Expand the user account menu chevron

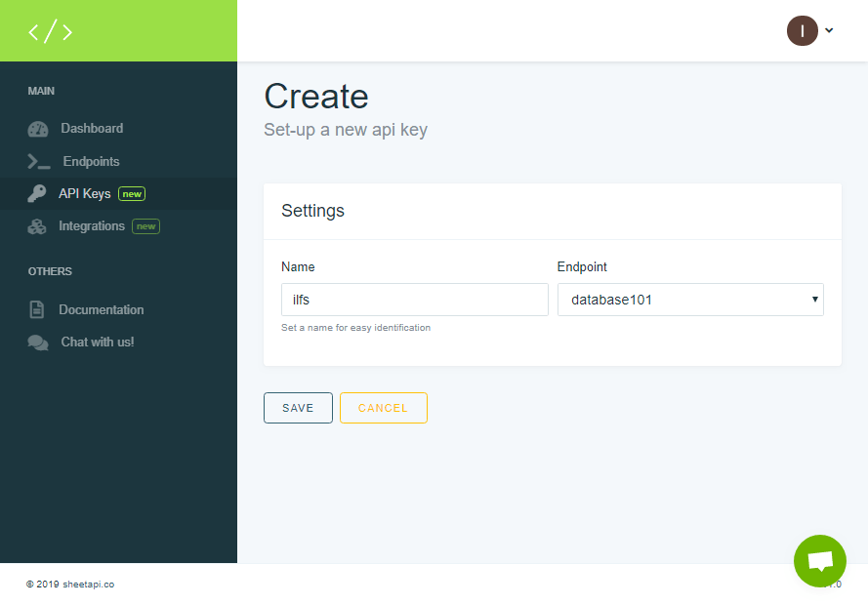(x=829, y=30)
